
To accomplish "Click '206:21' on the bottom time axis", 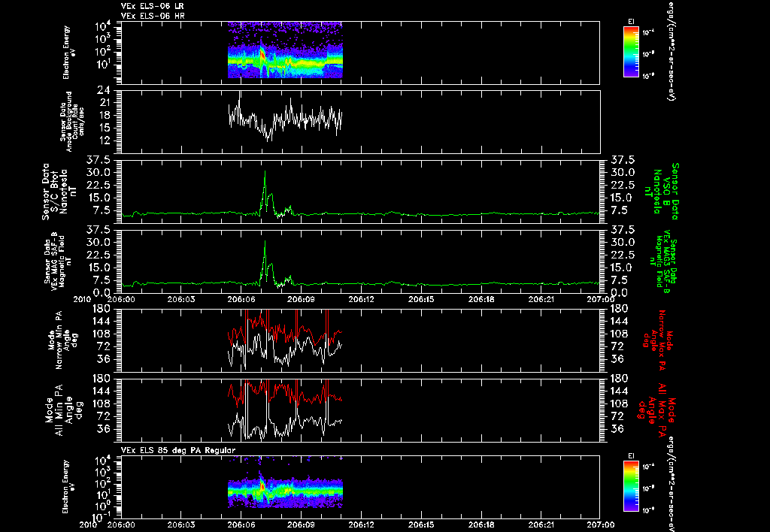I will pos(541,524).
